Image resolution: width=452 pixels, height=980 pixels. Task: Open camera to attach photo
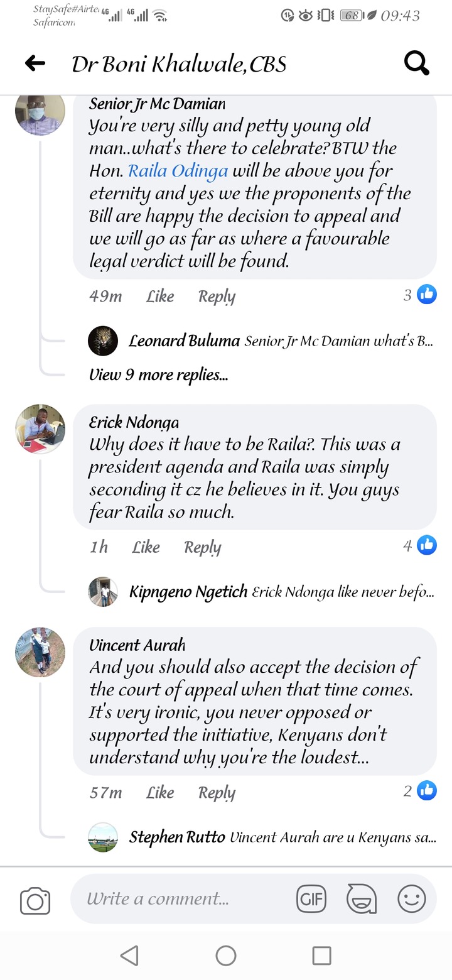click(35, 901)
